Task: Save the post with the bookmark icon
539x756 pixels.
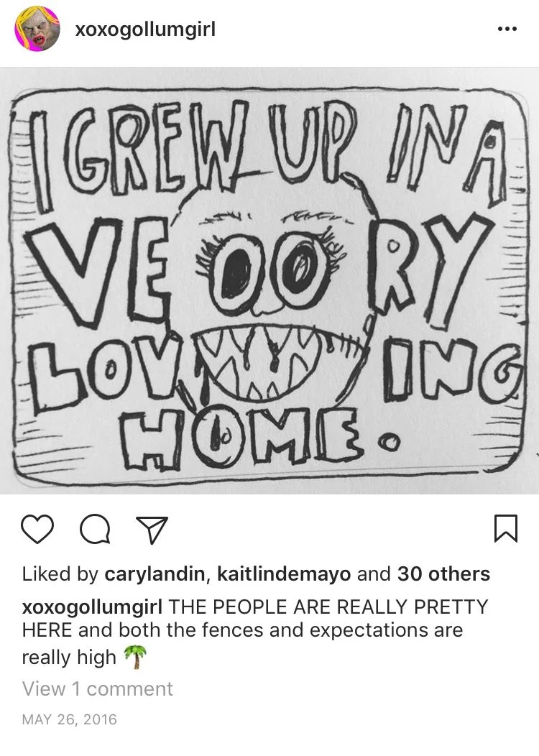Action: (x=506, y=529)
